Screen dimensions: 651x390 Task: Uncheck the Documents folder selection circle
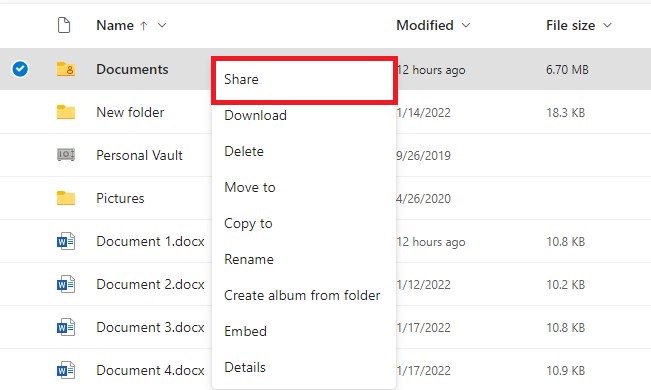(20, 69)
